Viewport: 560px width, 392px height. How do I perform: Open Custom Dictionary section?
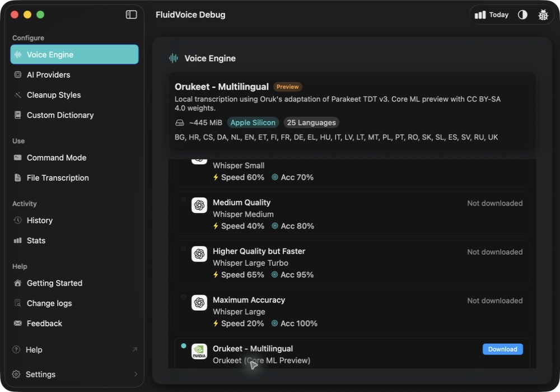(x=74, y=115)
